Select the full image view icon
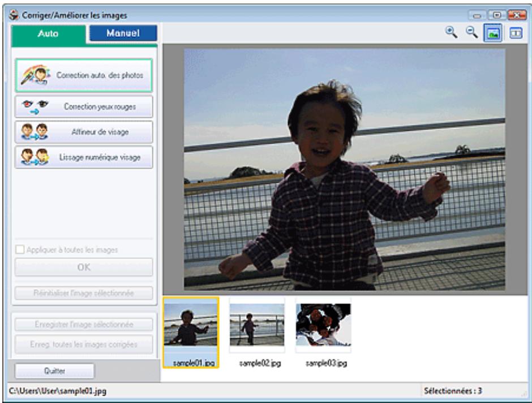The height and width of the screenshot is (403, 532). 492,33
